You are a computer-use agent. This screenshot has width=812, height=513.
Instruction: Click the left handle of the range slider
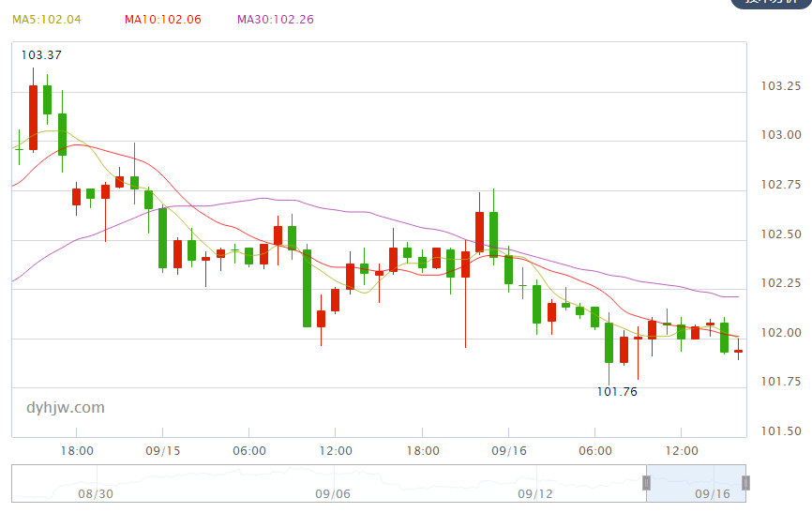646,483
